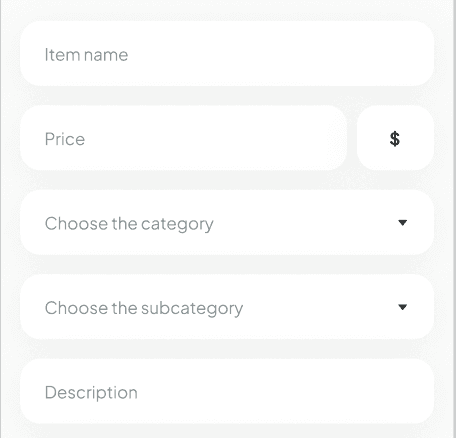Focus the Item name input field
Viewport: 456px width, 438px height.
click(x=227, y=54)
